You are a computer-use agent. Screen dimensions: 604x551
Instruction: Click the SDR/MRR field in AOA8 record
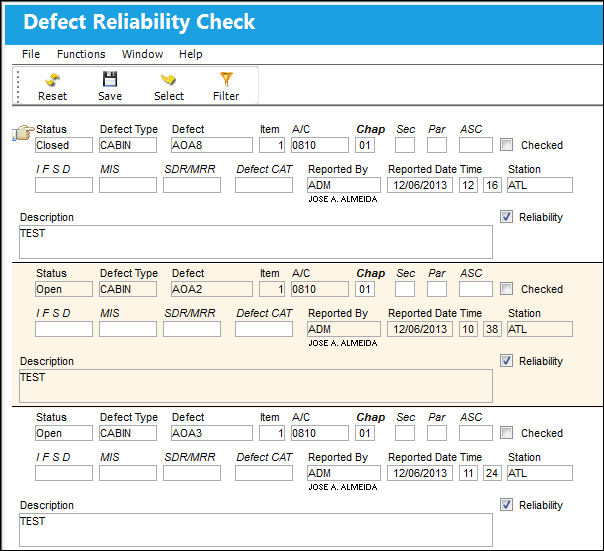pos(192,185)
